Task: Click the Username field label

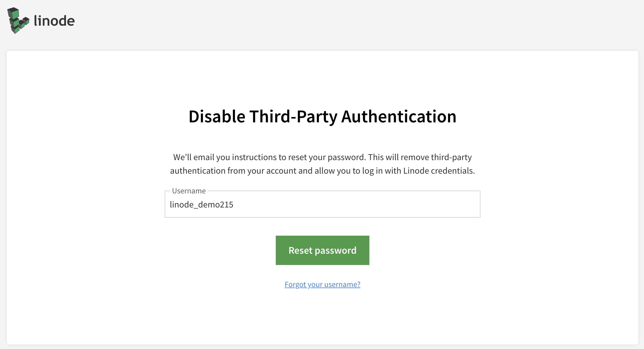Action: click(x=188, y=191)
